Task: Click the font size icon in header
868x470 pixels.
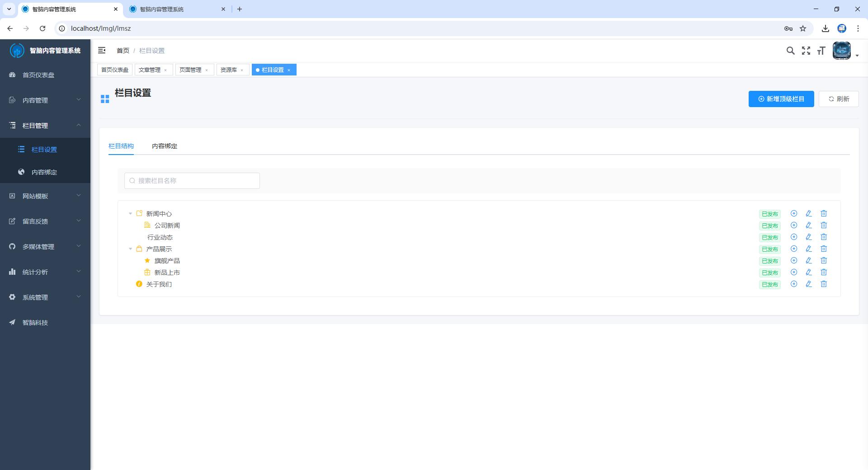Action: [x=821, y=51]
